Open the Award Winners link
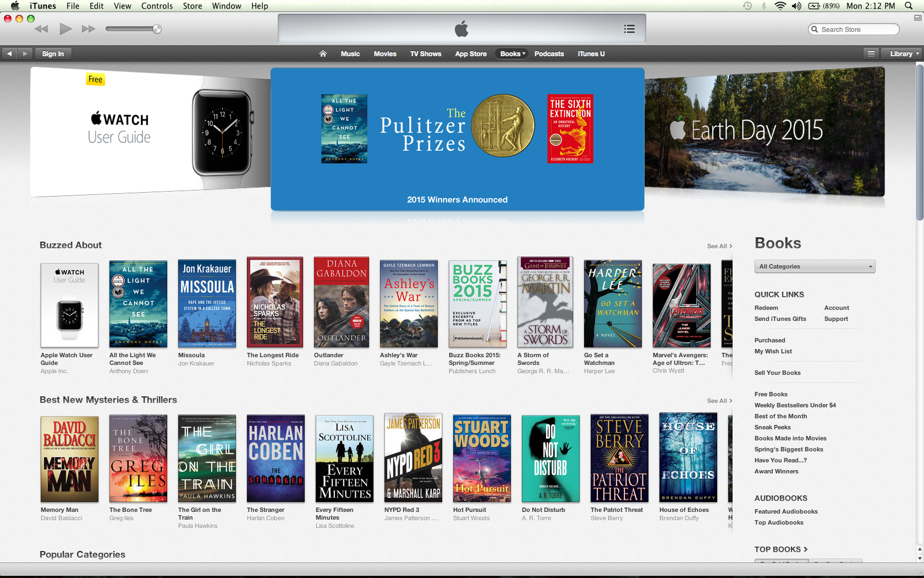924x578 pixels. [776, 472]
